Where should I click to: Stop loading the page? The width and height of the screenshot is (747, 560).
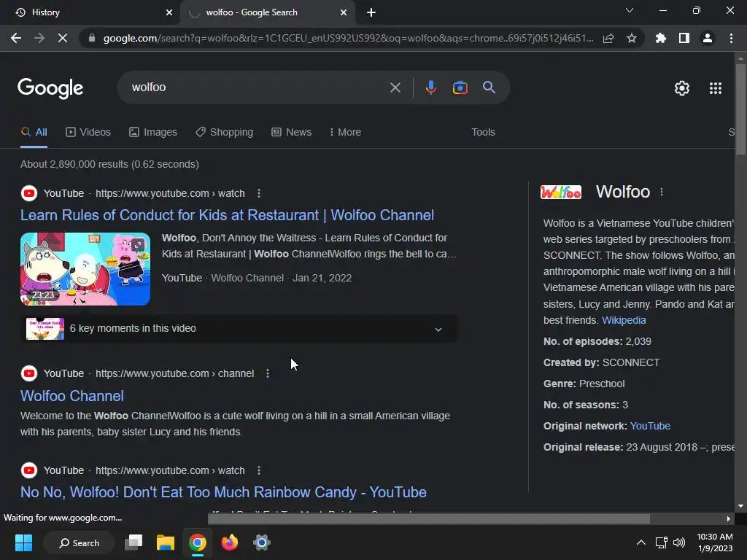(x=63, y=38)
